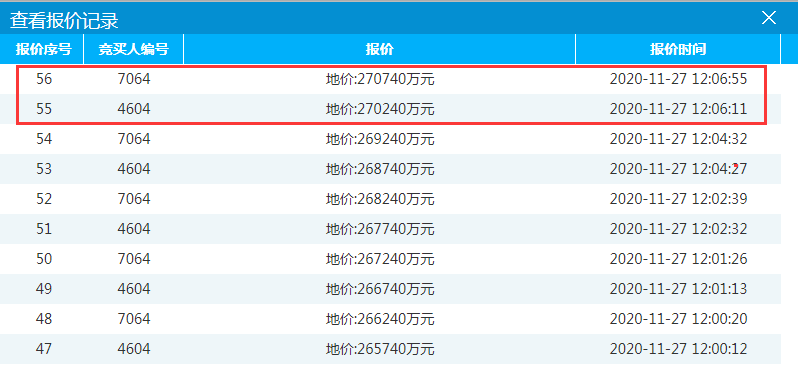Click the 查看报价记录 dialog title
Screen dimensions: 798x371
click(x=64, y=20)
